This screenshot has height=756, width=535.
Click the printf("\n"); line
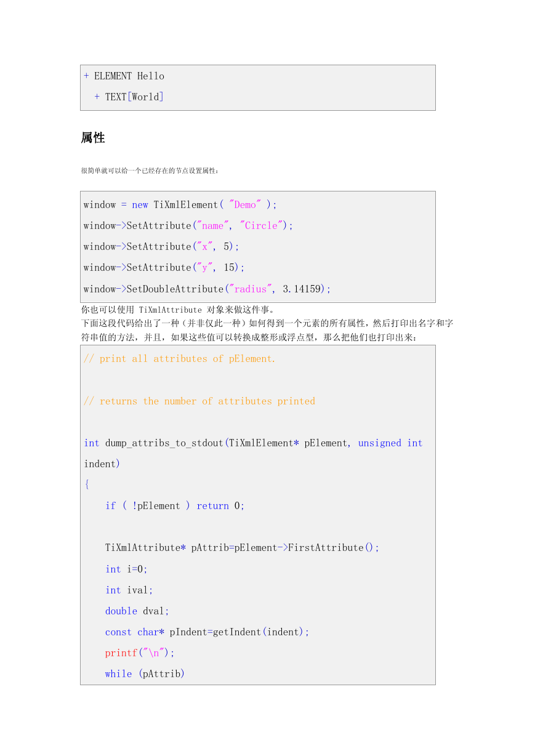click(140, 653)
